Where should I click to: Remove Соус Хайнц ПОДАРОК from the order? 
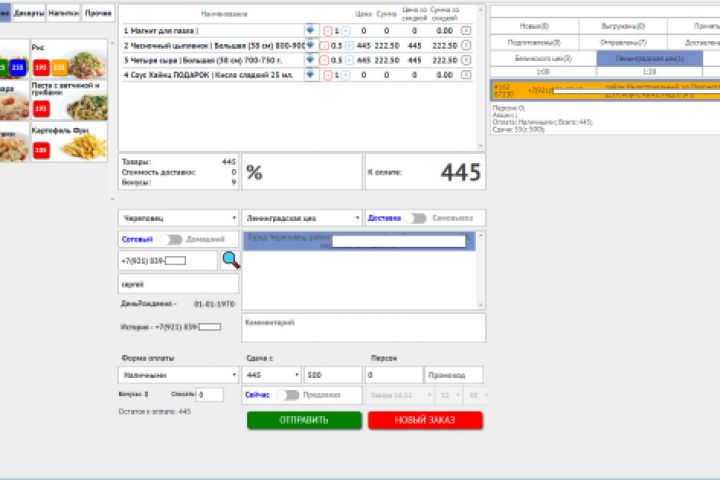tap(466, 74)
